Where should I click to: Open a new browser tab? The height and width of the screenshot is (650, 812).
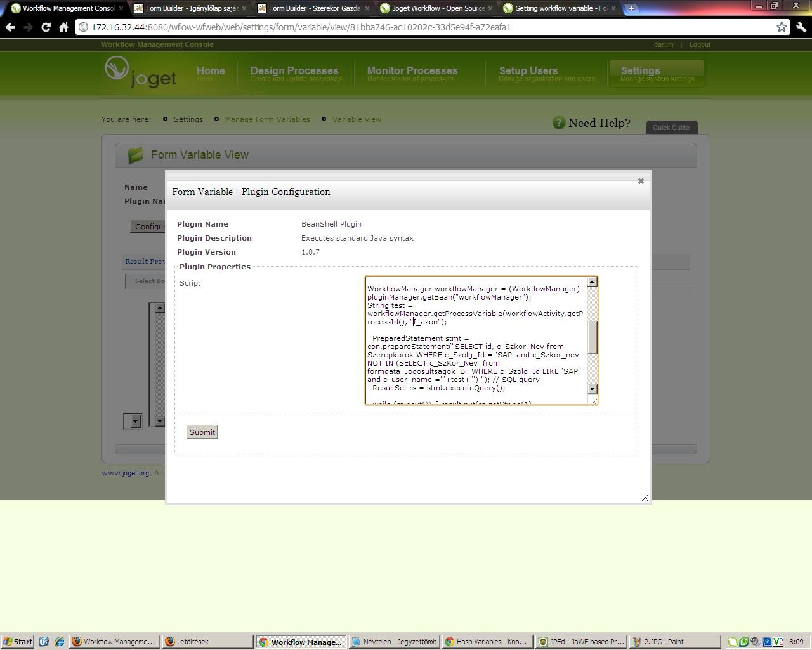pyautogui.click(x=632, y=8)
